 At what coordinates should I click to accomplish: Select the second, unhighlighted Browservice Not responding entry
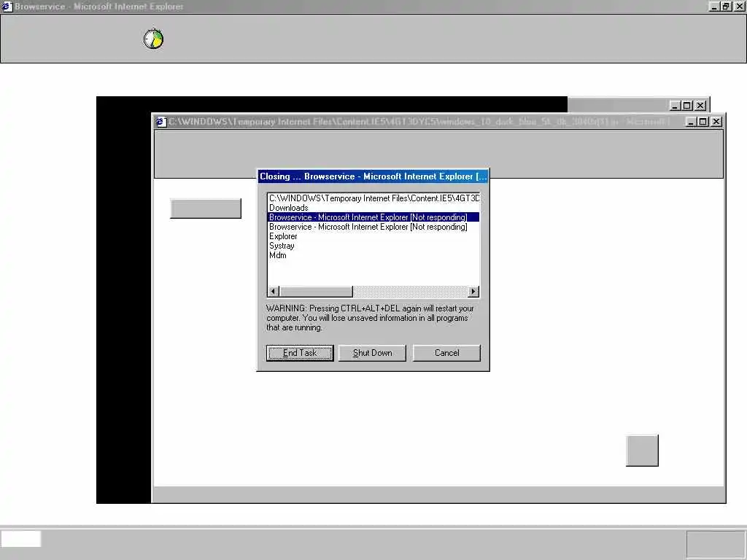tap(373, 227)
